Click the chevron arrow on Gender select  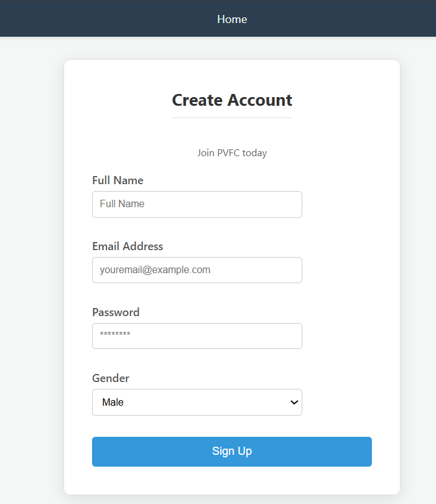[294, 403]
